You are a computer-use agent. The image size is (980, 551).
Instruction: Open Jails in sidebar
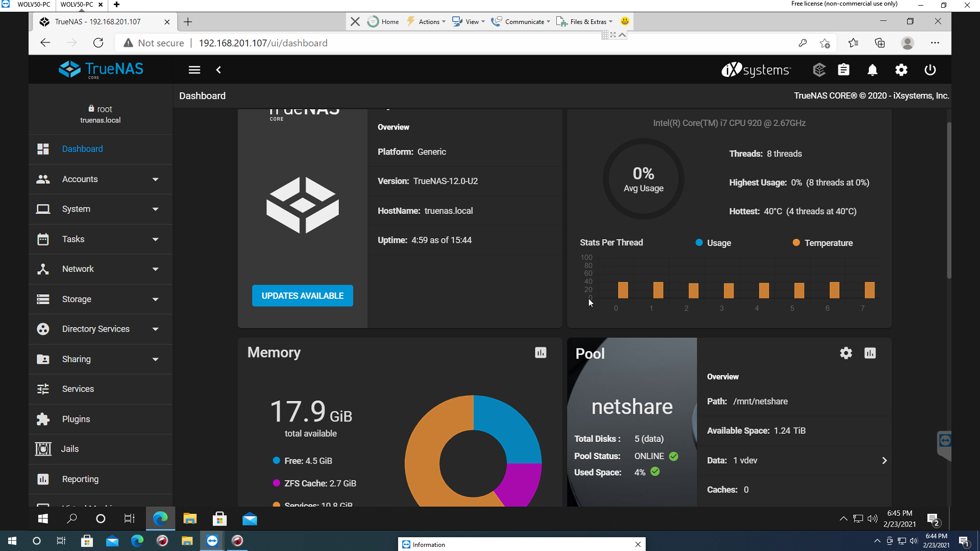click(101, 449)
